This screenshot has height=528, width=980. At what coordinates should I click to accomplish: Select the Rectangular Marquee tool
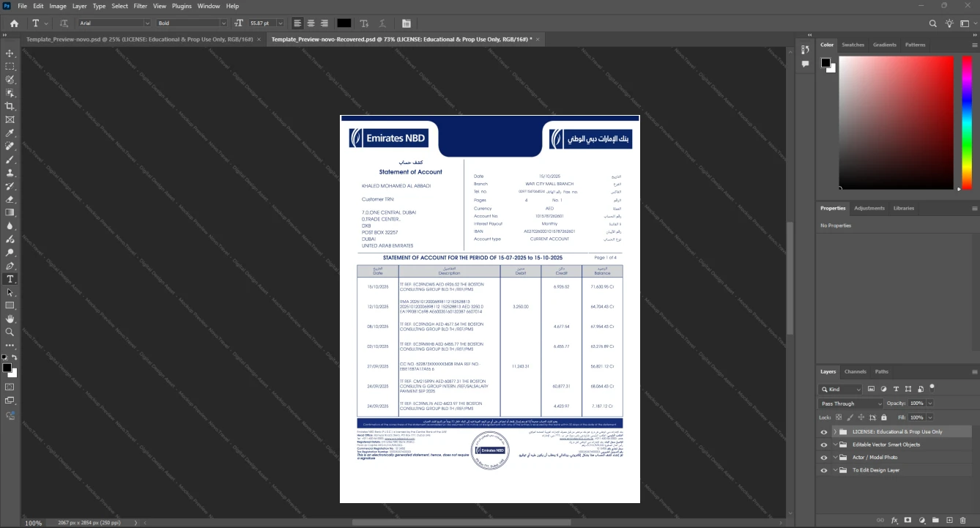pyautogui.click(x=10, y=67)
